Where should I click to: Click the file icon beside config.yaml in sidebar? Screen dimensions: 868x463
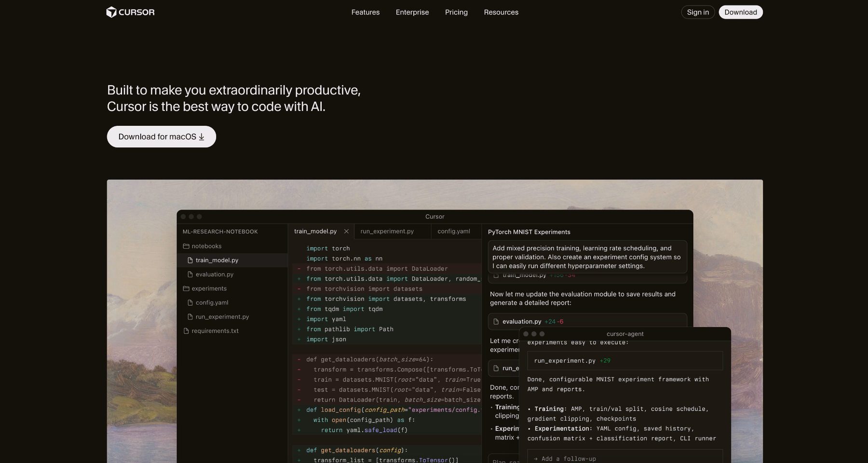190,303
